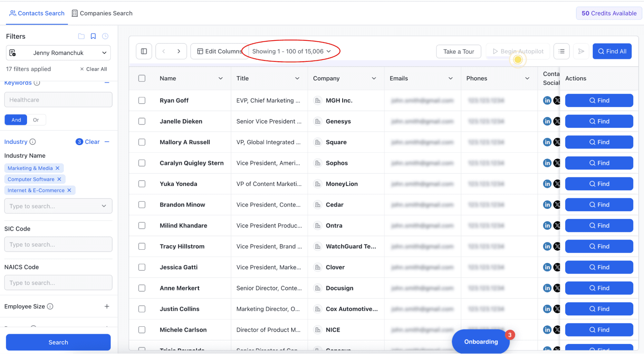Image resolution: width=644 pixels, height=354 pixels.
Task: Open saved filter folders icon
Action: pos(81,36)
